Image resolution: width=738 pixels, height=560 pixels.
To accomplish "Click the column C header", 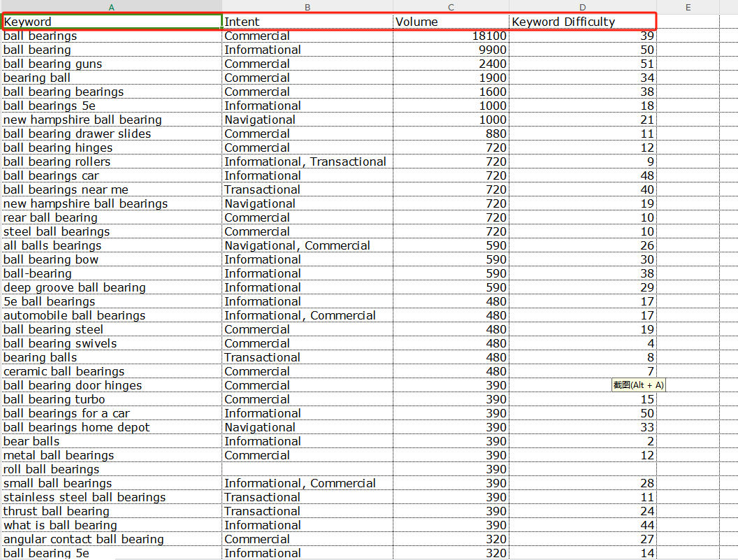I will click(451, 7).
